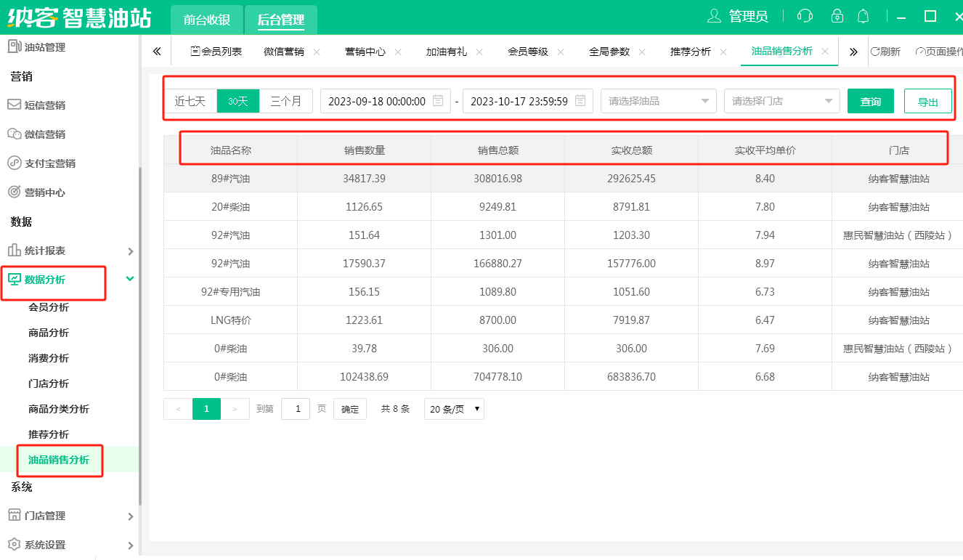Click the refresh icon labeled 刷新
Screen dimensions: 963x560
click(885, 52)
